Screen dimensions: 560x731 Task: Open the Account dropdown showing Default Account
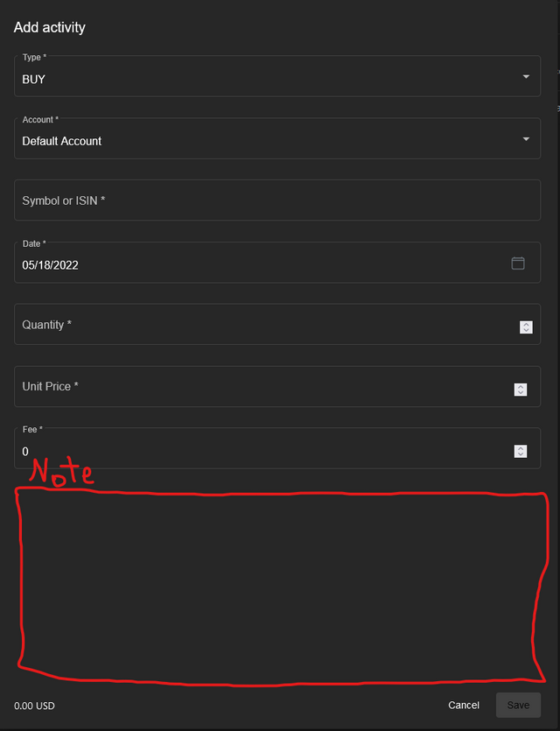[277, 138]
